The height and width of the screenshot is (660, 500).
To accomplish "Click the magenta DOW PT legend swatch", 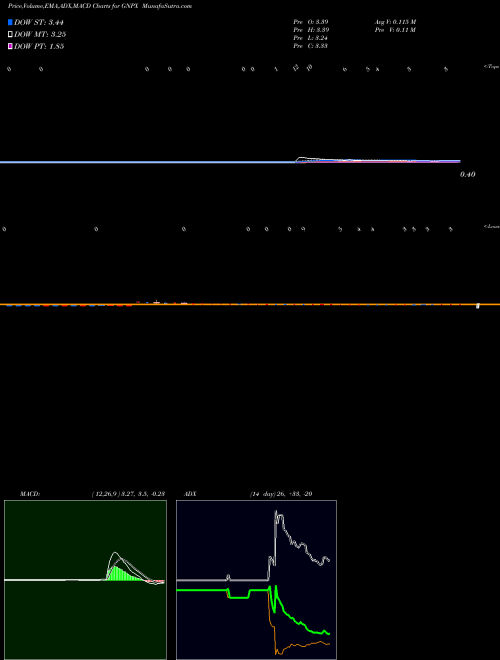I will 11,46.
